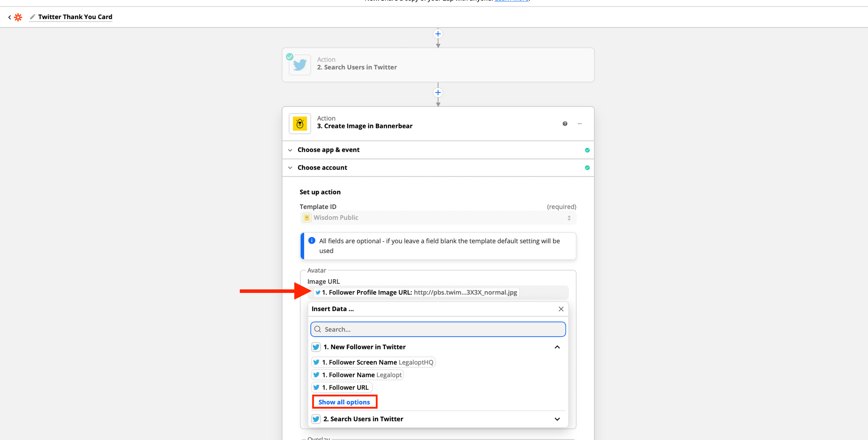Add a step before the Bannerbear action
Viewport: 868px width, 440px height.
tap(438, 92)
